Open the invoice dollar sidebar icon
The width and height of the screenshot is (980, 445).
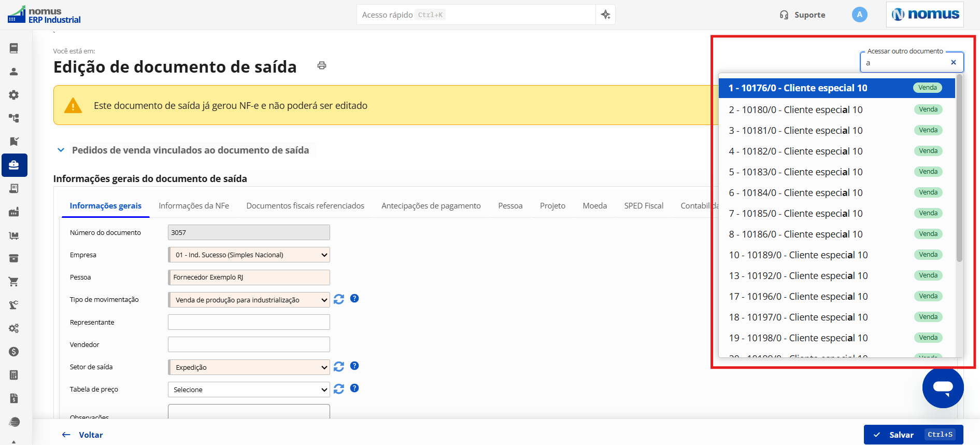click(14, 398)
